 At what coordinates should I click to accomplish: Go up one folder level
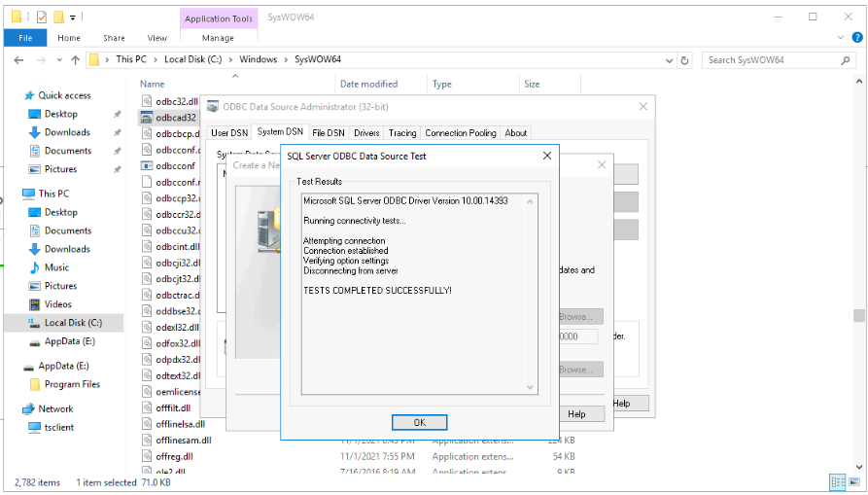(x=76, y=59)
